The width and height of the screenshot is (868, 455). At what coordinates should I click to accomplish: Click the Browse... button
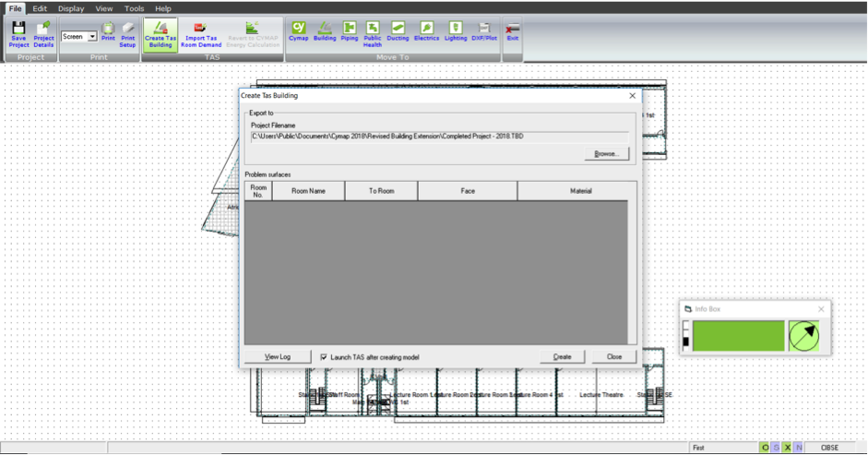pyautogui.click(x=607, y=153)
